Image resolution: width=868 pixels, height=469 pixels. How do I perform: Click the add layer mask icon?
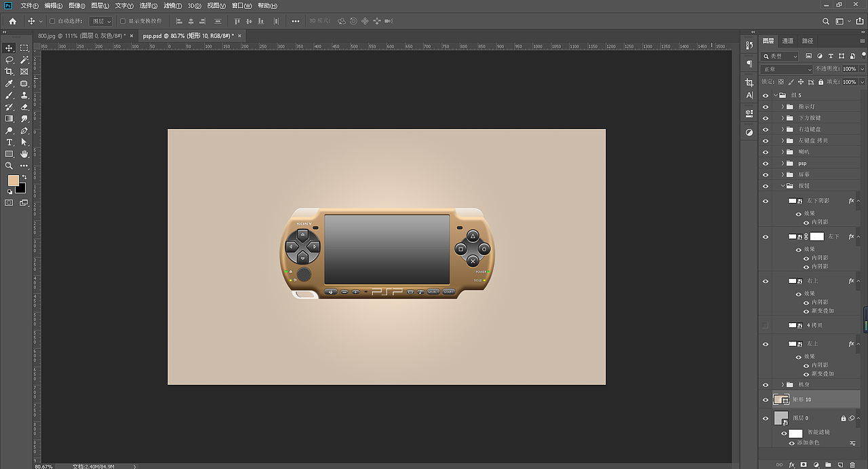pyautogui.click(x=804, y=465)
